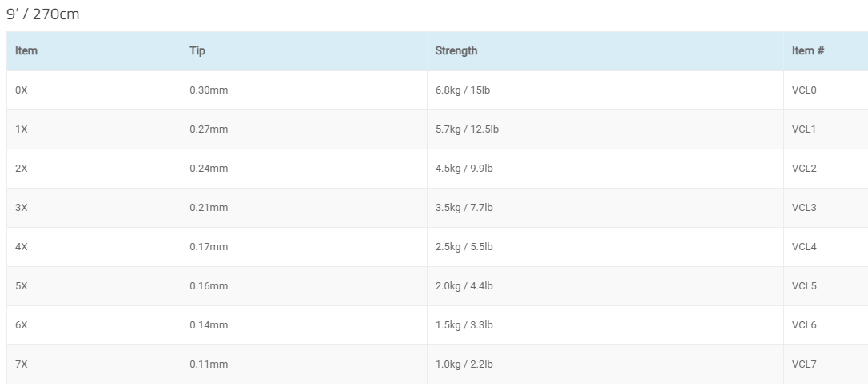Click the 7X row label
The image size is (868, 390).
coord(21,364)
